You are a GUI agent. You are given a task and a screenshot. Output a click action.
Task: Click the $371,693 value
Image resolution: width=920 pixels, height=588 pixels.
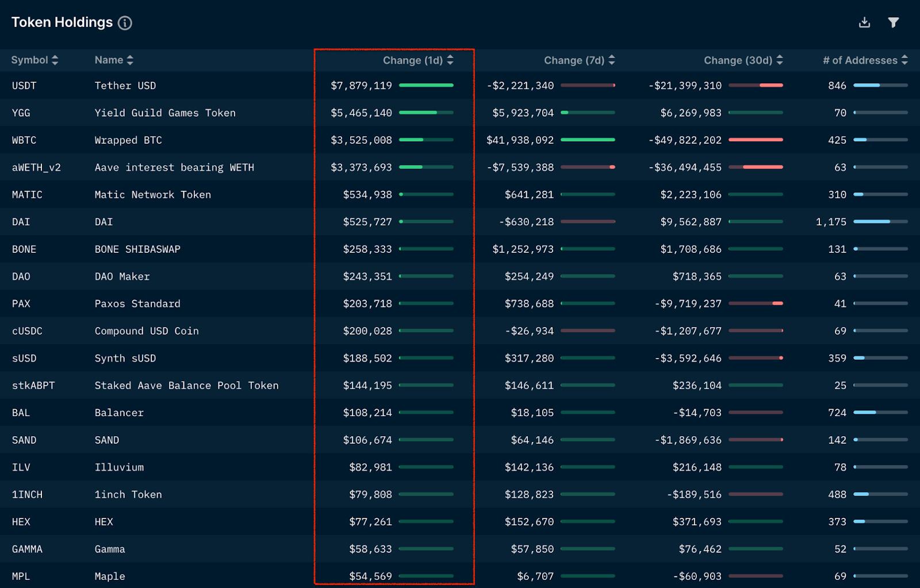click(x=697, y=522)
